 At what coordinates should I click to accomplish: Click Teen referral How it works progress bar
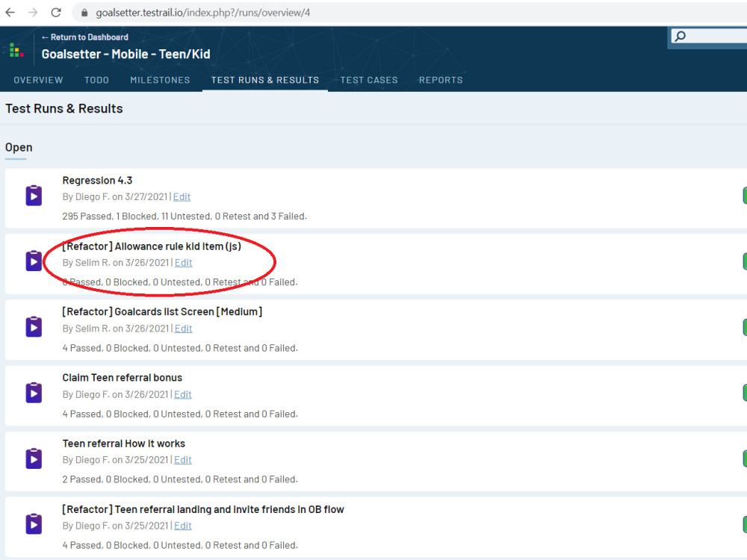(x=745, y=458)
